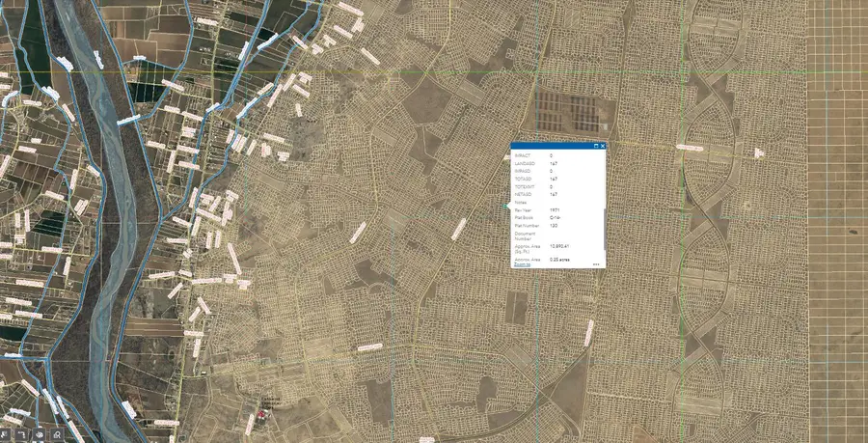Click the Approx. Area 10,890.41 sq ft value
The width and height of the screenshot is (868, 443).
(559, 246)
